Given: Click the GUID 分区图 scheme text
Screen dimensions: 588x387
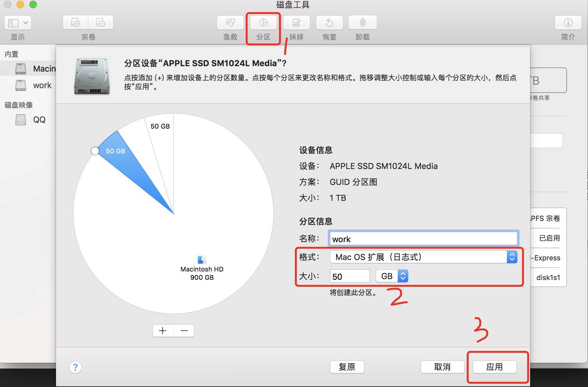Looking at the screenshot, I should (x=353, y=182).
